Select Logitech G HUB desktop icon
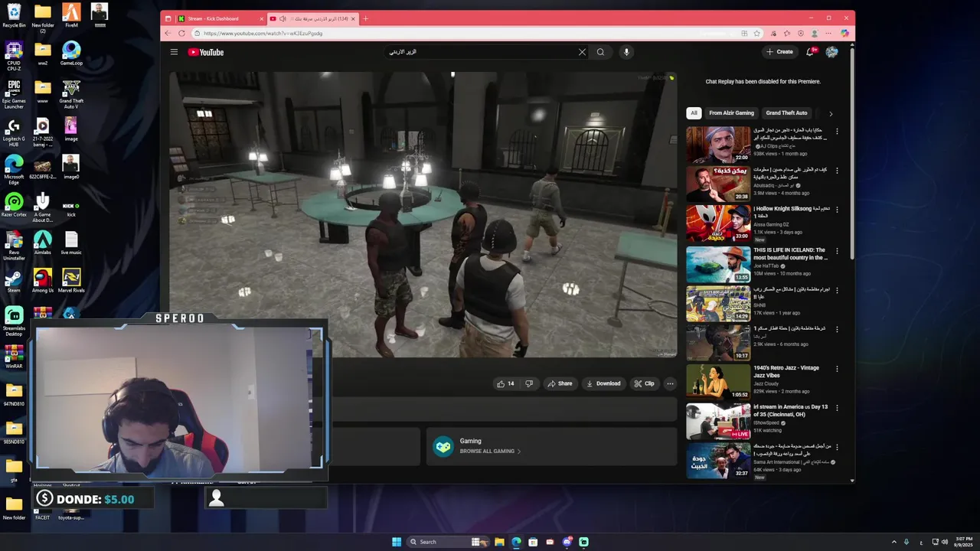 click(14, 132)
